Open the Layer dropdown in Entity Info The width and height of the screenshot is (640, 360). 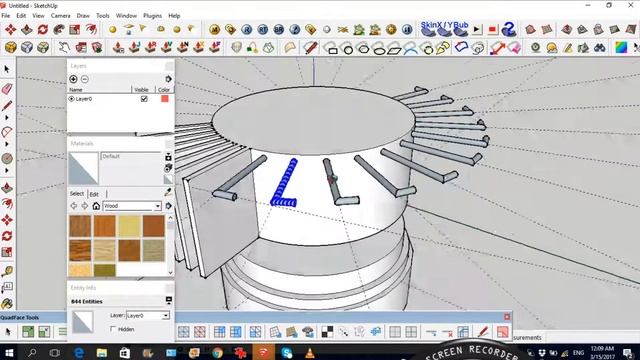[x=165, y=316]
